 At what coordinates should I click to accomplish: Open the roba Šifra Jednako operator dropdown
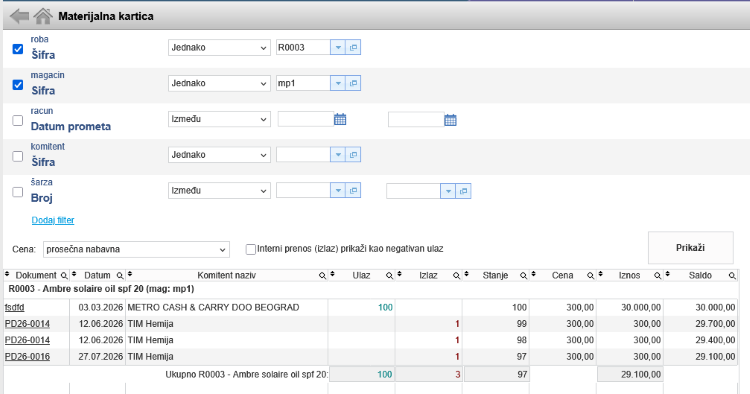(219, 47)
